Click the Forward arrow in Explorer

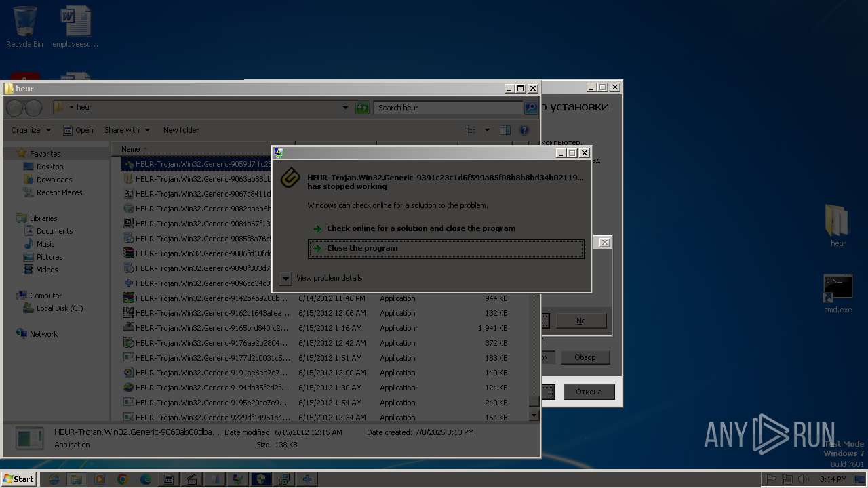click(x=33, y=108)
